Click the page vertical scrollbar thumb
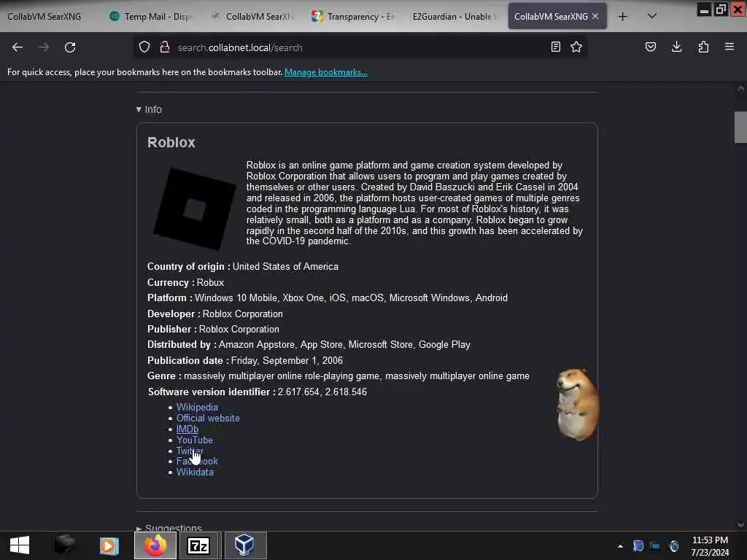Image resolution: width=747 pixels, height=560 pixels. (x=740, y=127)
